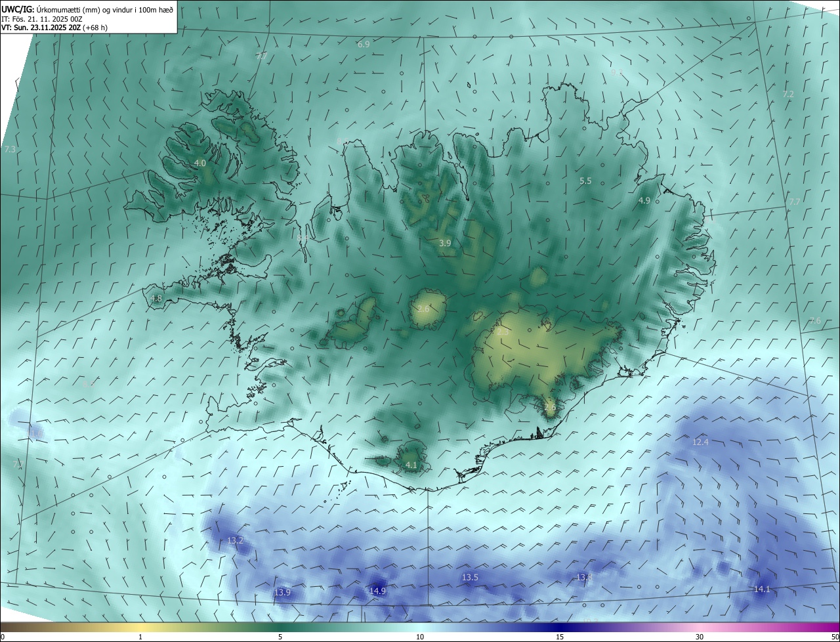Select the 14.9 maximum value label
Image resolution: width=840 pixels, height=642 pixels.
point(377,591)
